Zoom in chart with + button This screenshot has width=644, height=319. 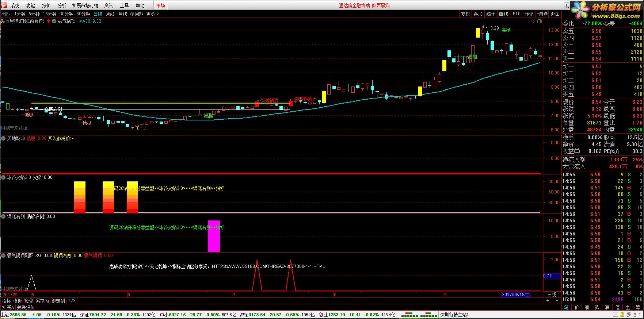pos(548,301)
